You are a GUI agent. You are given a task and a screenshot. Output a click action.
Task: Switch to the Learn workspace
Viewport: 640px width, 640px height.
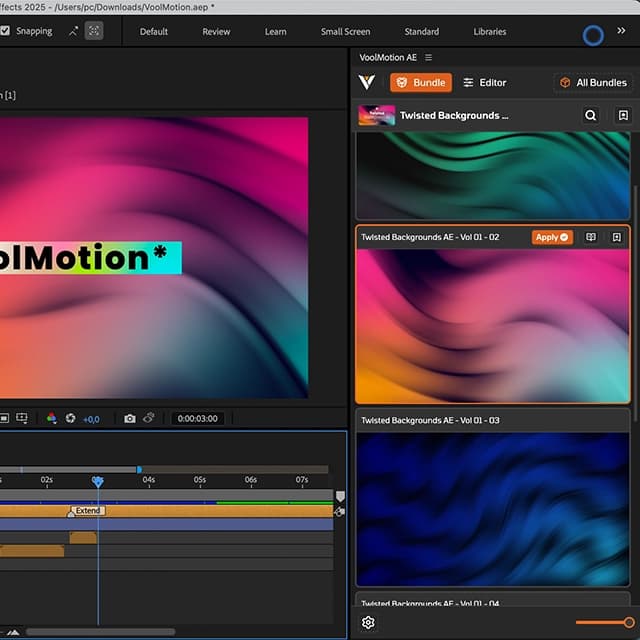coord(275,31)
